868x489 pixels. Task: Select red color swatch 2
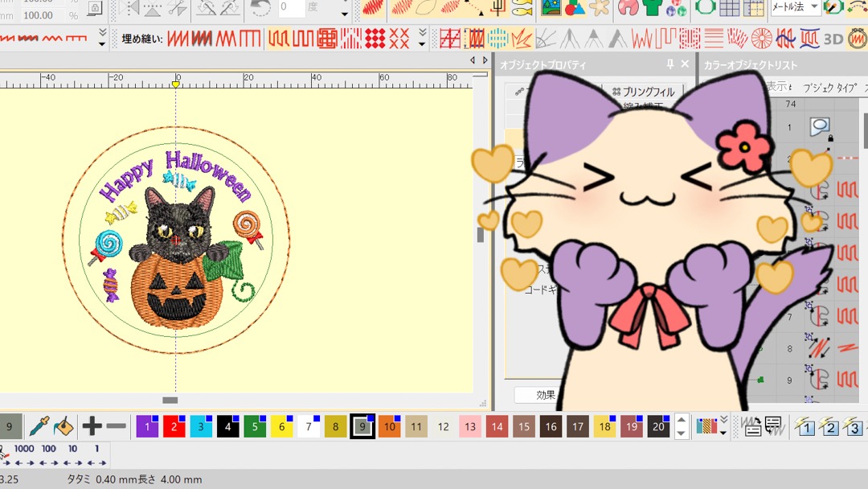[x=174, y=426]
